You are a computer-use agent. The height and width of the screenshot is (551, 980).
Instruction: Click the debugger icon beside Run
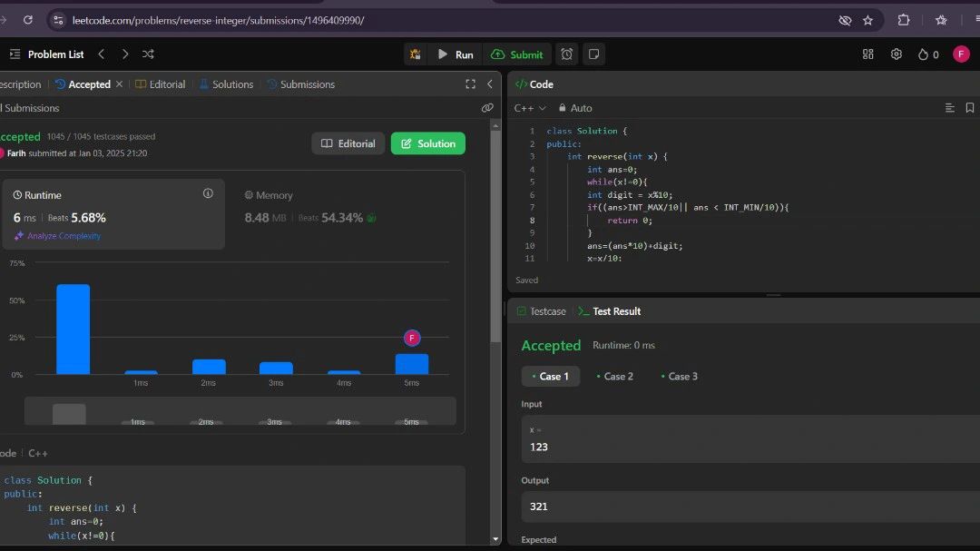(415, 54)
